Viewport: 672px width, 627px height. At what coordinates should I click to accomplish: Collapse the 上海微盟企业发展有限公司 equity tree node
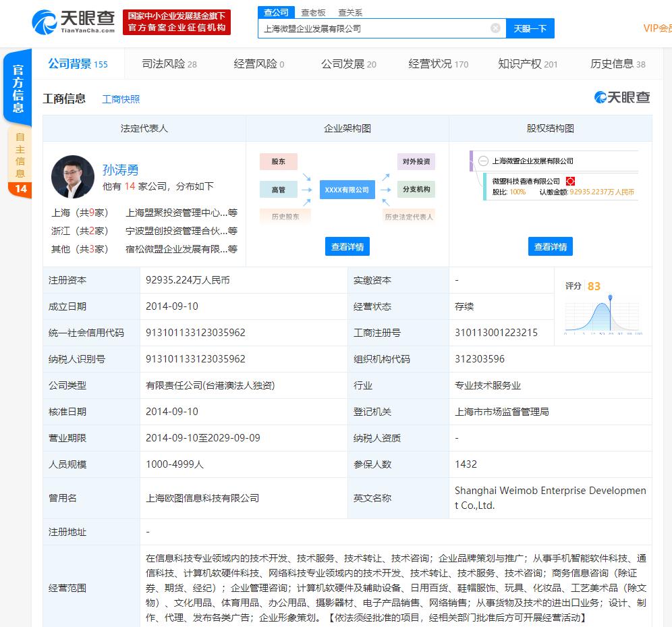pos(483,161)
